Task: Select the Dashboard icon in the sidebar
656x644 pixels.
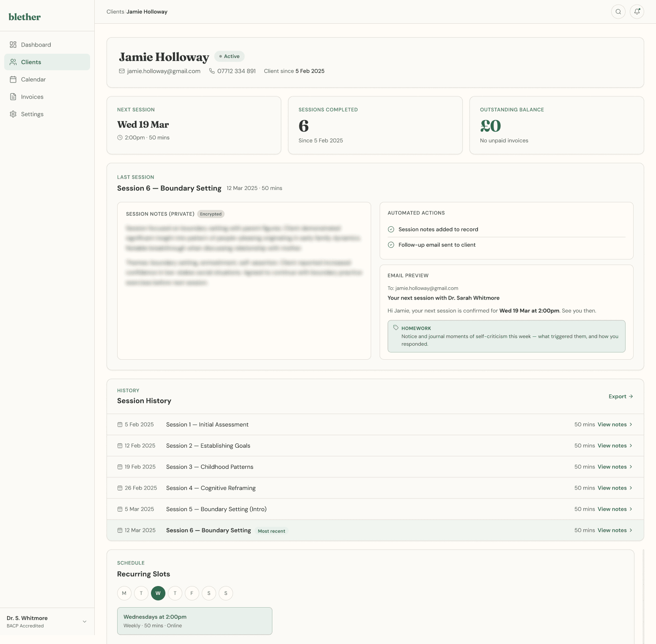Action: (13, 44)
